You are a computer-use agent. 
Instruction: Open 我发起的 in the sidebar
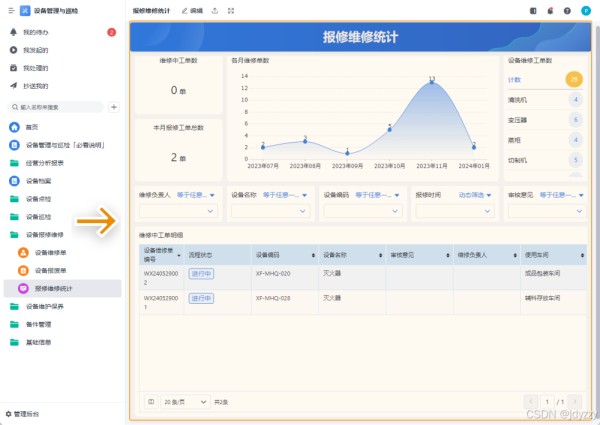[x=63, y=50]
